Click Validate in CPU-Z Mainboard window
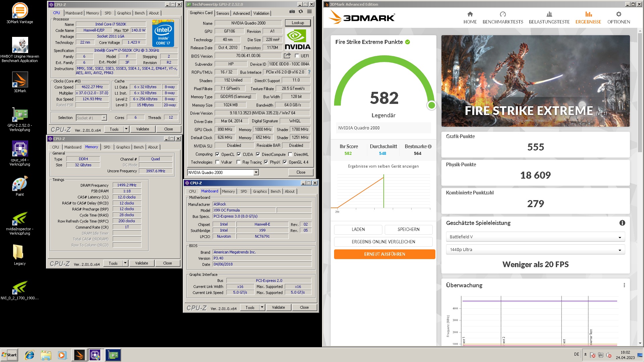 [x=278, y=307]
